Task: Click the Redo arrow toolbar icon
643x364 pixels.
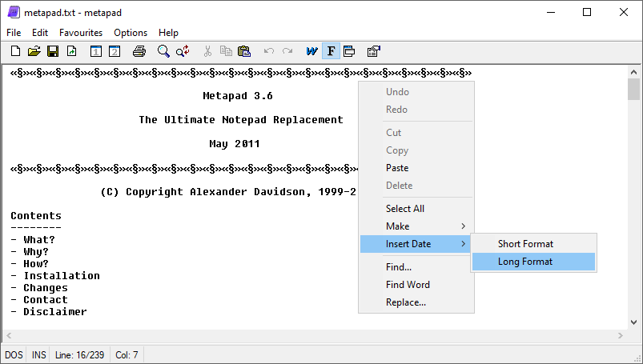Action: 287,51
